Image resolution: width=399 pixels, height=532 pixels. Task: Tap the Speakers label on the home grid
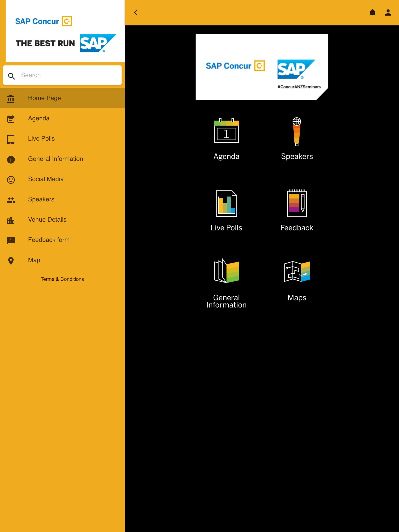297,157
